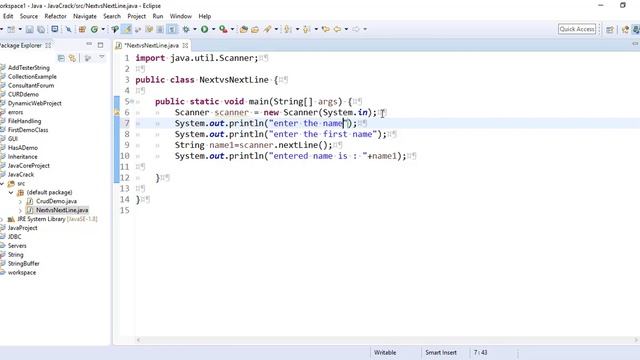Expand the NextvsNextLine.java tree node
The height and width of the screenshot is (360, 640).
tap(20, 210)
